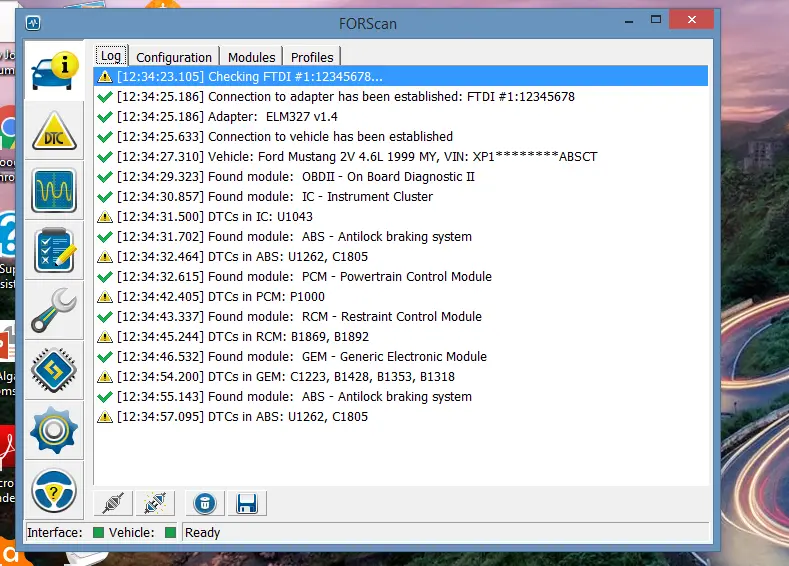Open the wrench service procedures section
This screenshot has width=789, height=566.
click(54, 310)
